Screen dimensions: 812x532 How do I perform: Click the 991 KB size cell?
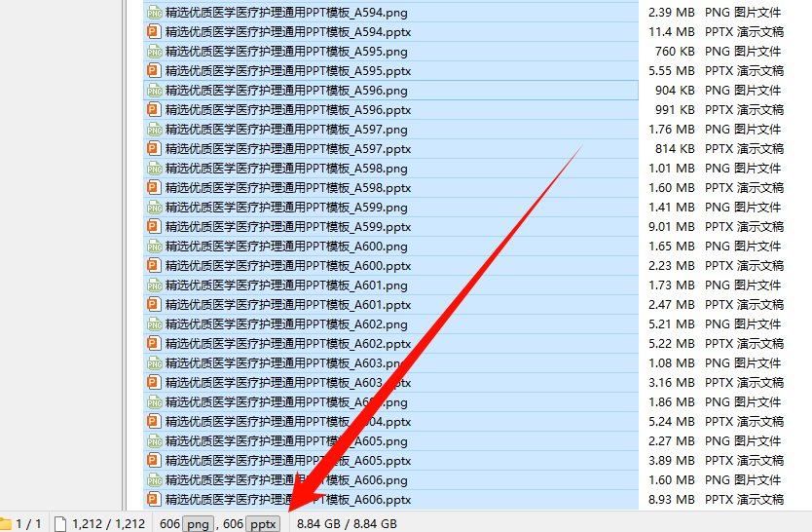point(675,110)
